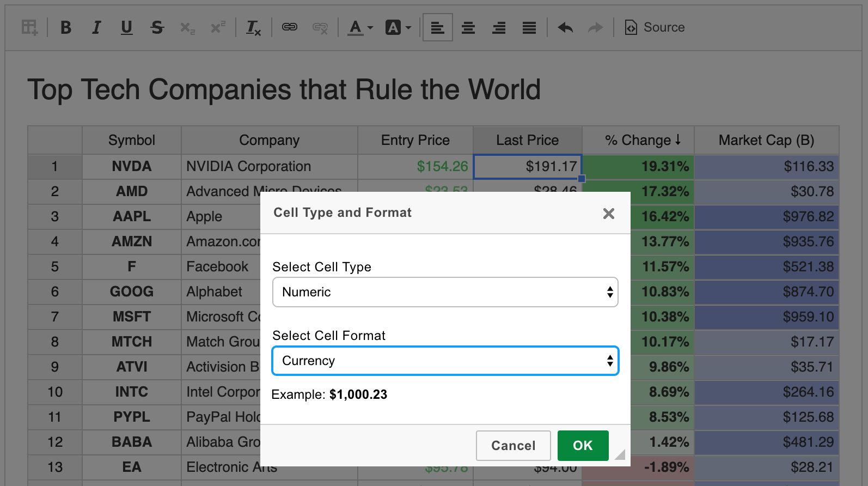
Task: Click the $976.82 market cap cell
Action: point(767,217)
